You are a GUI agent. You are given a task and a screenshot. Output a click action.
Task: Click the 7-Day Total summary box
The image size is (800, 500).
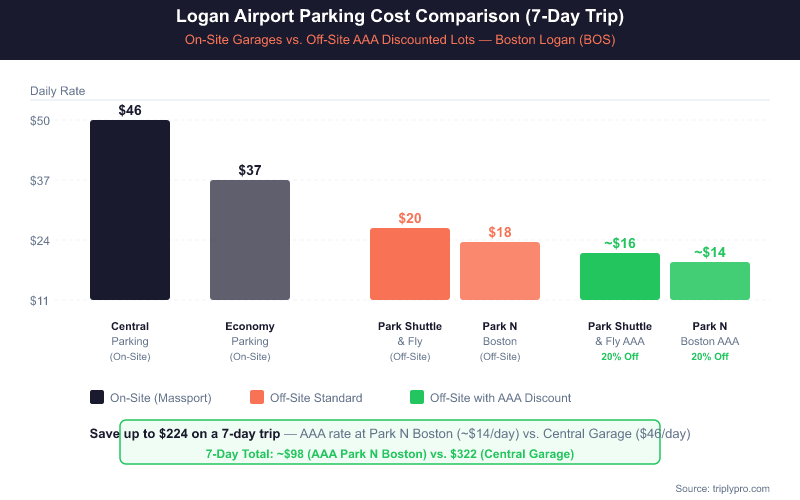point(390,453)
